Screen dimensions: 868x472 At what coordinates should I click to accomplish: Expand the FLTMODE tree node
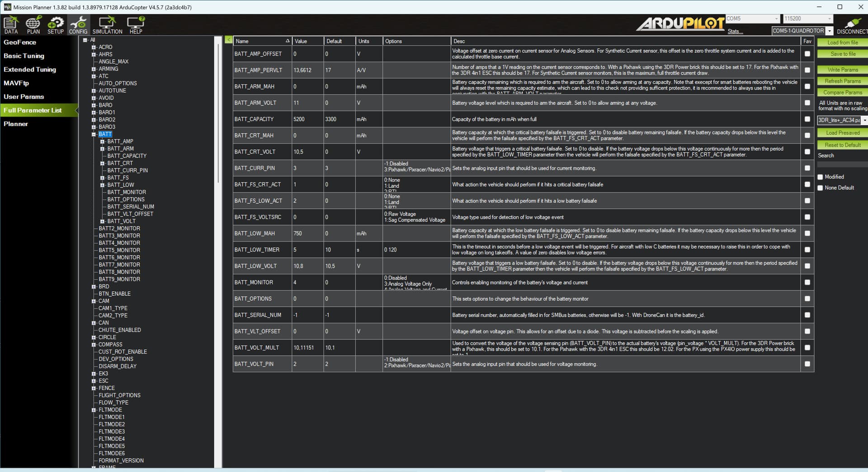coord(94,410)
